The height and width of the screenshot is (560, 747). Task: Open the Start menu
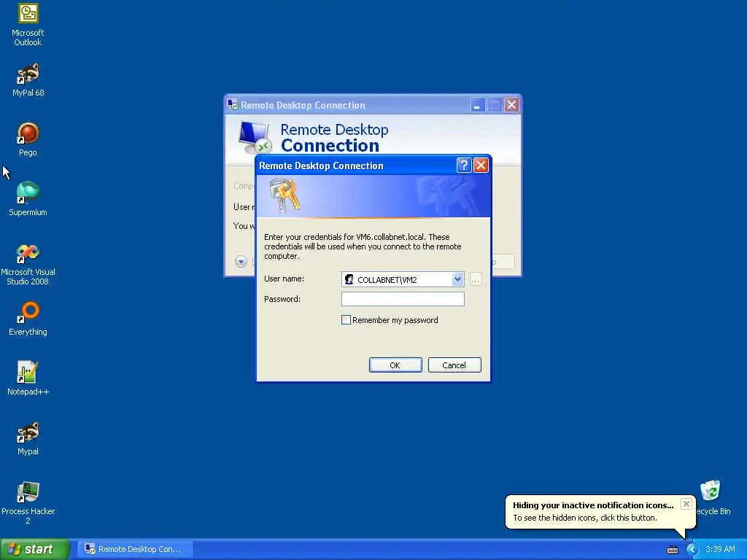pos(35,549)
